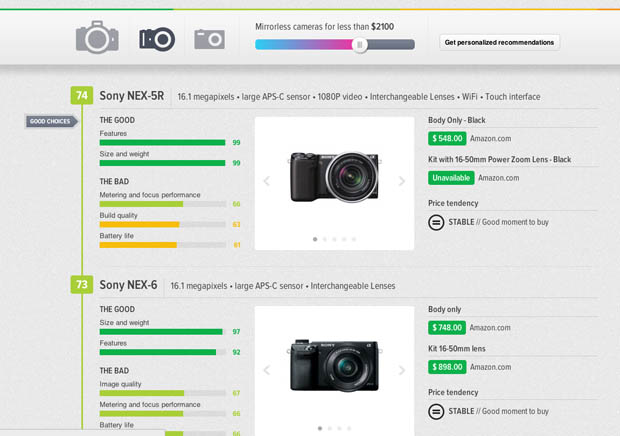This screenshot has width=620, height=436.
Task: Show previous image of Sony NEX-6
Action: point(267,370)
